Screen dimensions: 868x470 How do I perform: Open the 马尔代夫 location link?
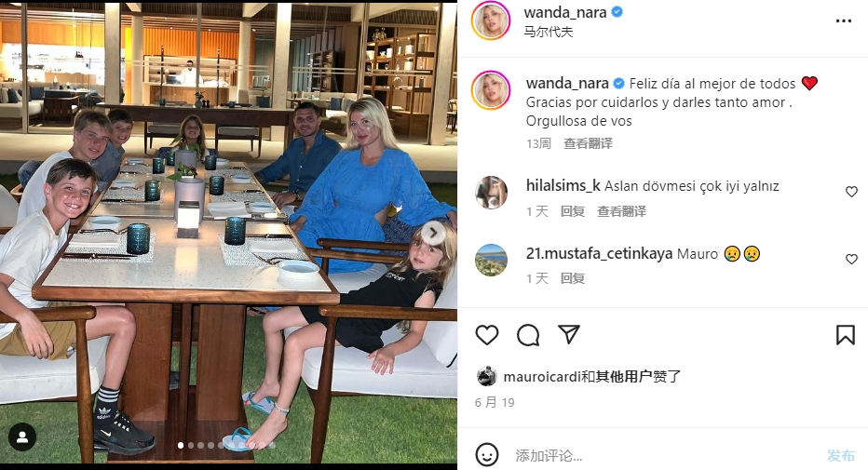548,32
